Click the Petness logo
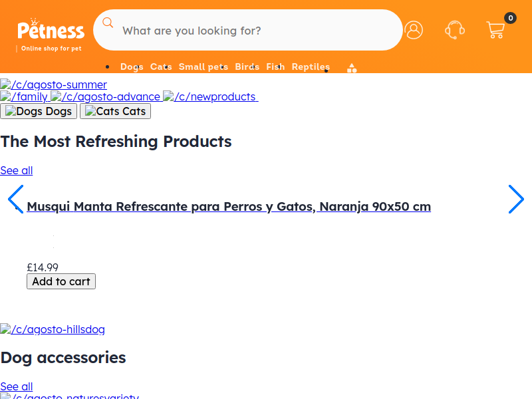This screenshot has width=532, height=399. point(51,35)
